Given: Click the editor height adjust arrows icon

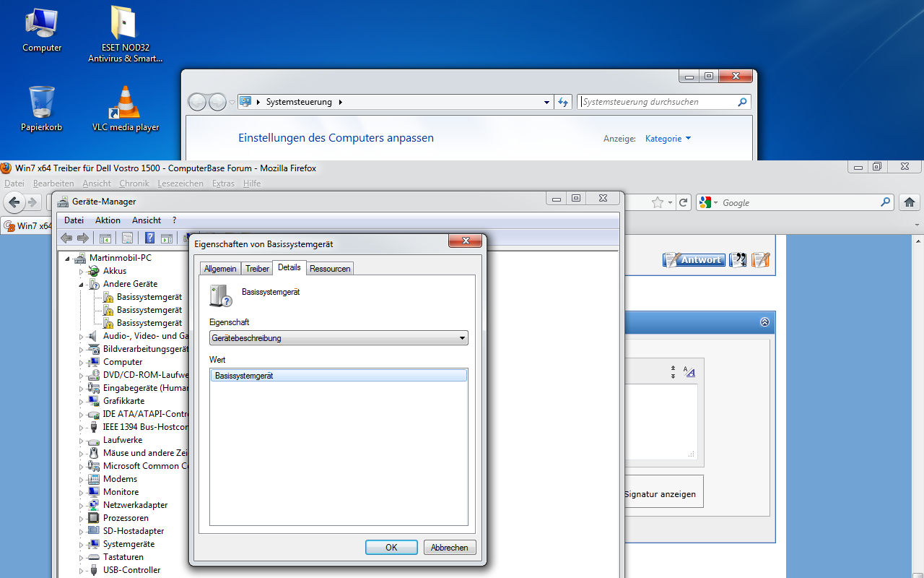Looking at the screenshot, I should [673, 372].
